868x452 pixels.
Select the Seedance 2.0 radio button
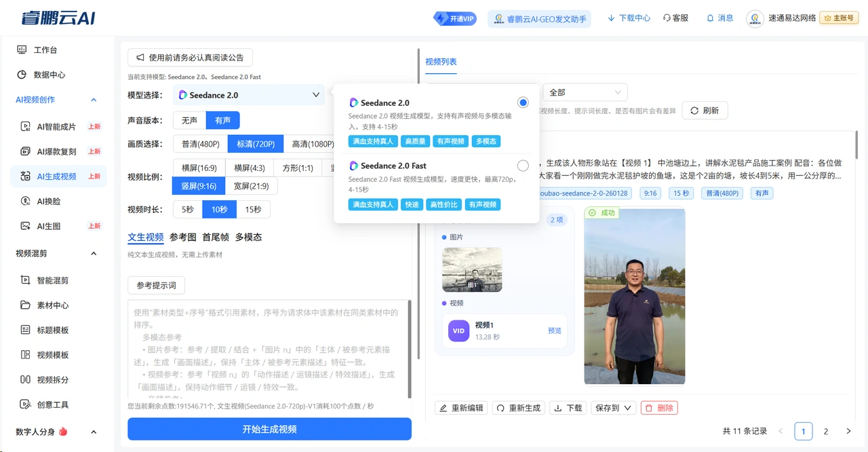pyautogui.click(x=523, y=102)
